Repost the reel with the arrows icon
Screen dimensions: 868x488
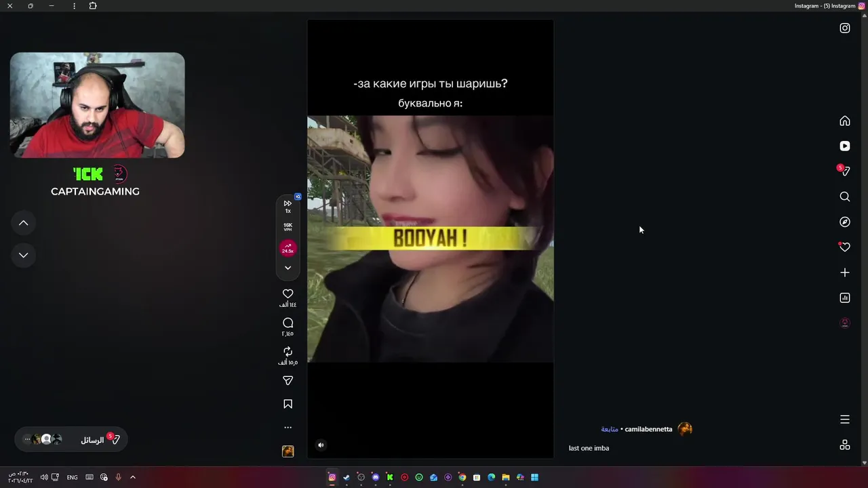[x=288, y=351]
